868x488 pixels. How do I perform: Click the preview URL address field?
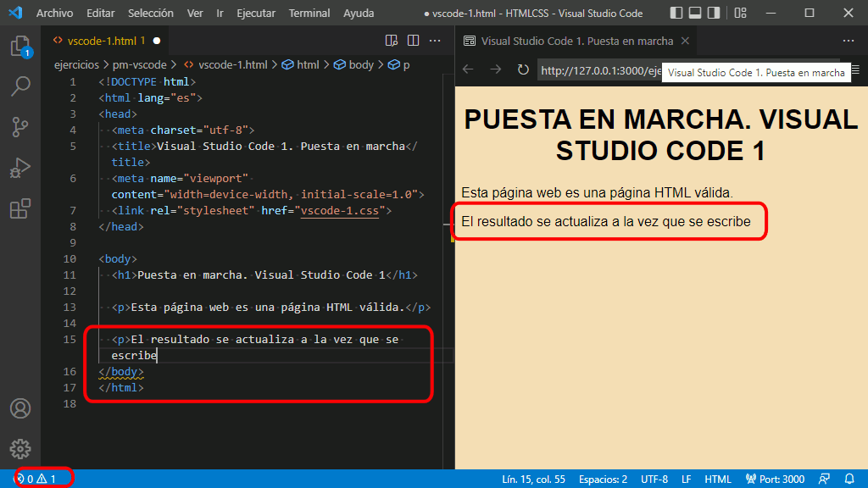(601, 70)
